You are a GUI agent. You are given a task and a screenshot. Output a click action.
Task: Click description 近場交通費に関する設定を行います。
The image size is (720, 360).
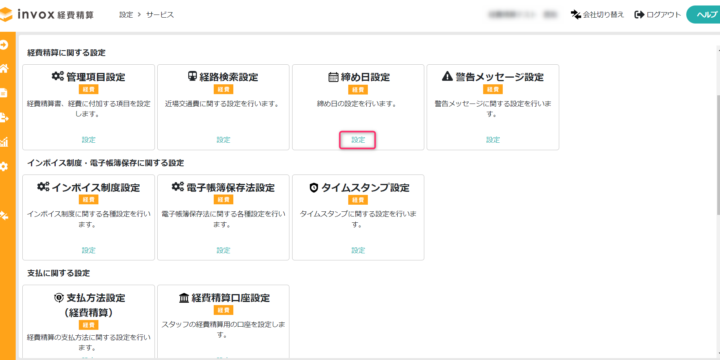tap(223, 104)
